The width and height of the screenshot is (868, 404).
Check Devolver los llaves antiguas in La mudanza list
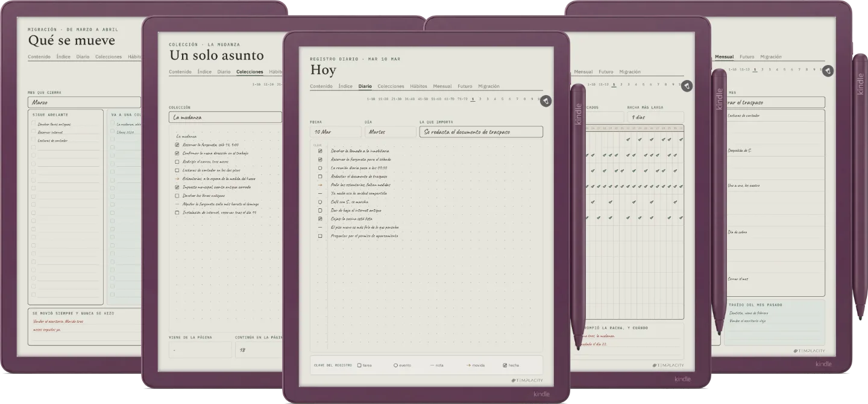tap(177, 196)
